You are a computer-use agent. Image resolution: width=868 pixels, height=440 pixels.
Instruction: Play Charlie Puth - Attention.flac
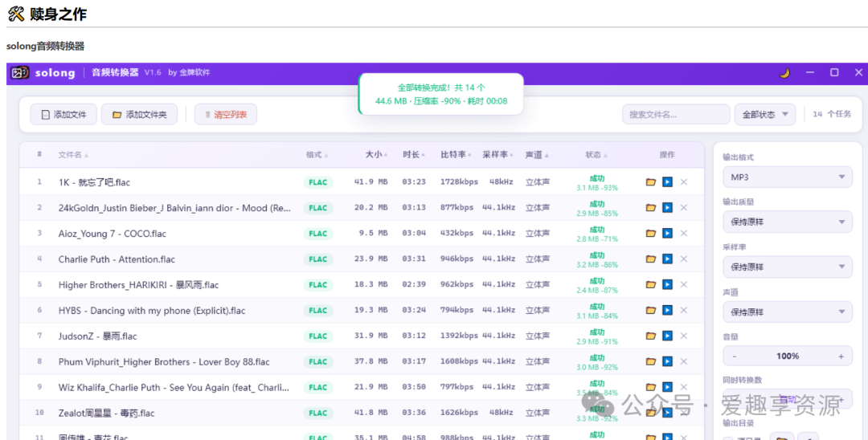point(668,259)
